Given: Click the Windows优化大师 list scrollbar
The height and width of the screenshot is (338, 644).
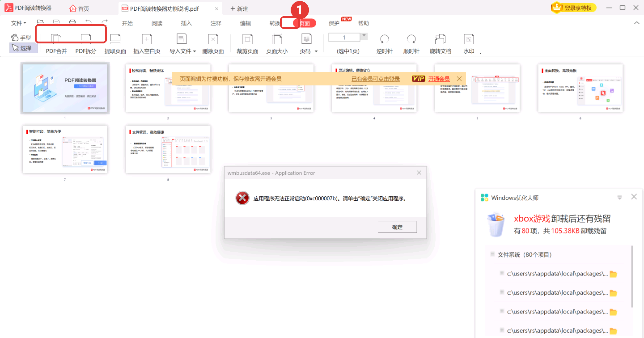Looking at the screenshot, I should coord(632,276).
